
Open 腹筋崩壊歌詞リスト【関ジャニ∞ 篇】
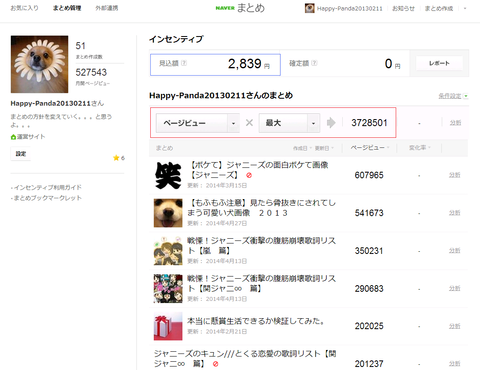[261, 283]
